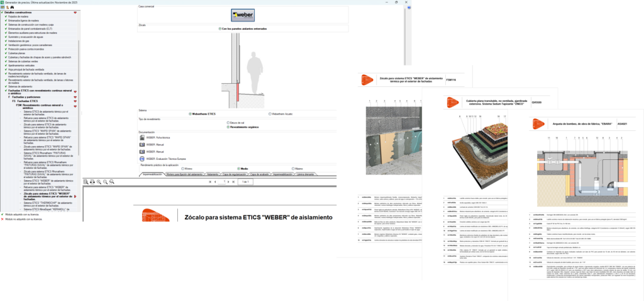Select the Webertherm Acustic radio button
The width and height of the screenshot is (644, 301).
coord(270,114)
